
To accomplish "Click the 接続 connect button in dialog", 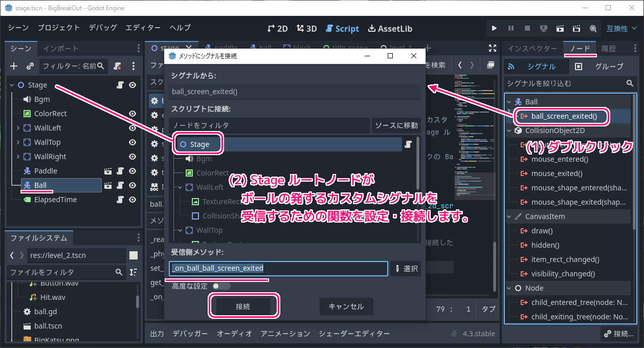I will 243,307.
